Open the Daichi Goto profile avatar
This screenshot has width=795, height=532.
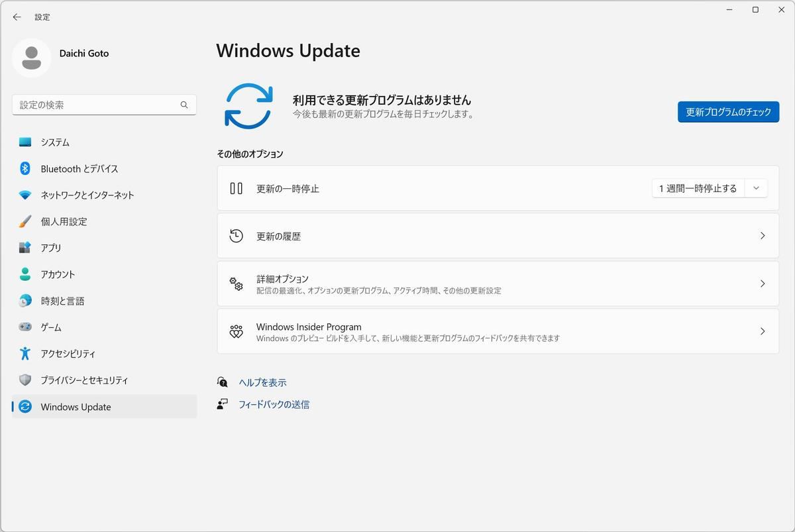pyautogui.click(x=31, y=58)
